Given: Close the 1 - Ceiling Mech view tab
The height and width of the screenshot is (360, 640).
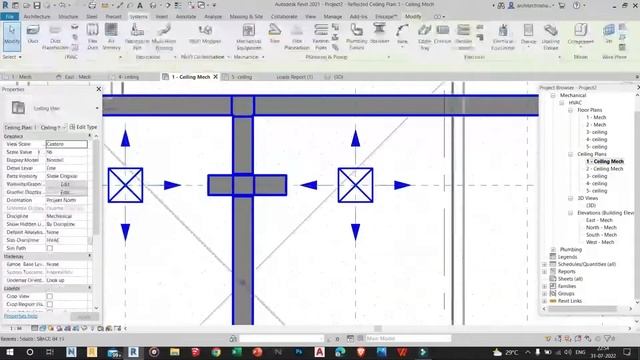Looking at the screenshot, I should (x=216, y=77).
